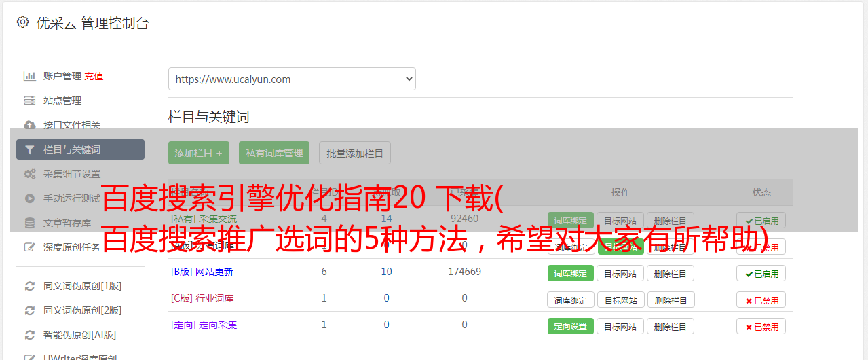868x360 pixels.
Task: Toggle 已禁用 status for 行业词库 row
Action: point(761,300)
